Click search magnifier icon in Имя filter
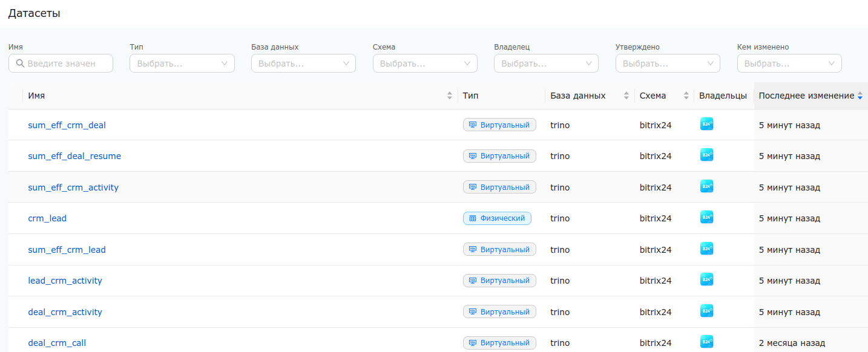Screen dimensions: 868x352 pyautogui.click(x=20, y=64)
